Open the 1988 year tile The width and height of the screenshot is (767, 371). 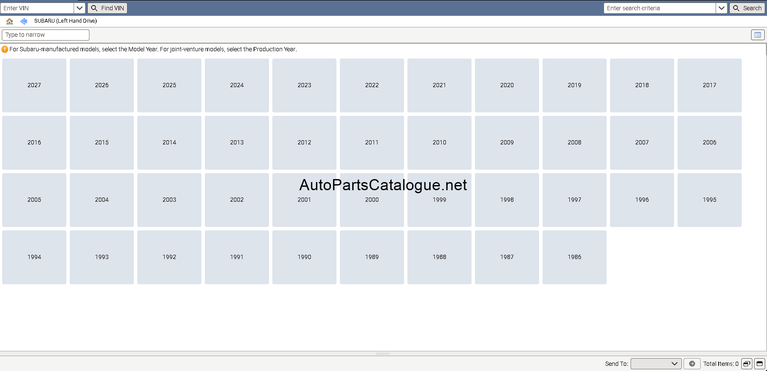pos(439,257)
